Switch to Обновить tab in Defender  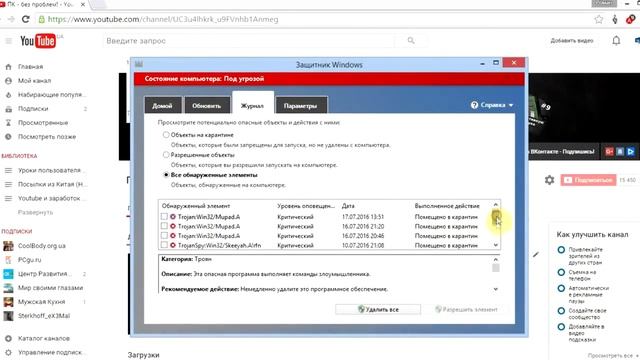click(x=207, y=105)
